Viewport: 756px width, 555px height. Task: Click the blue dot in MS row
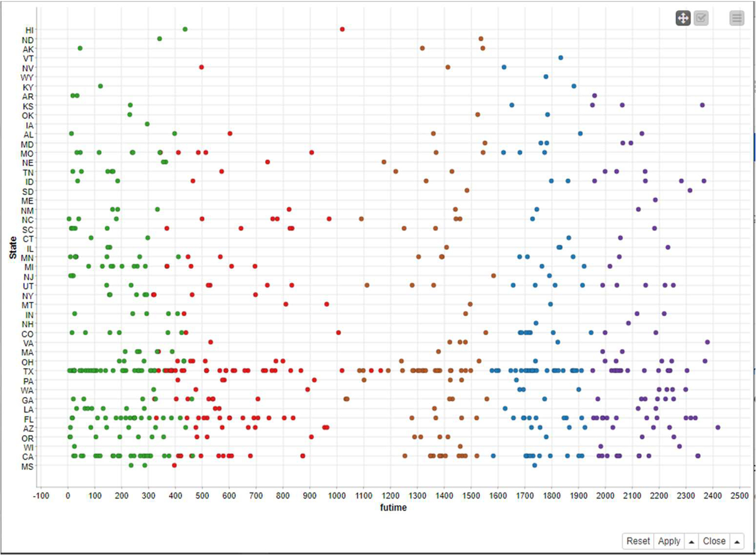(x=535, y=465)
